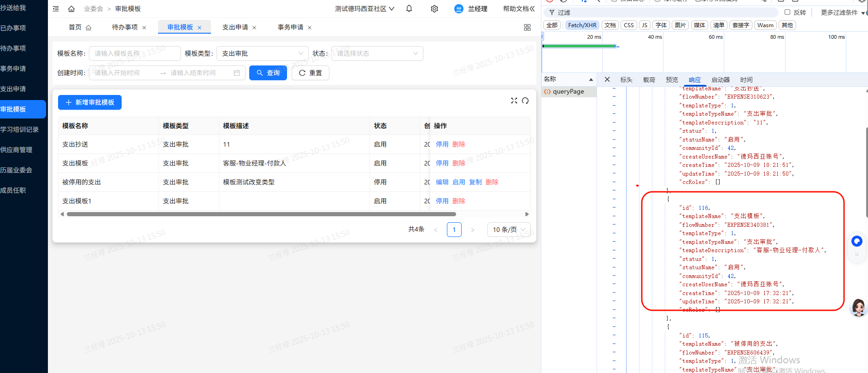Click the 查询 search button
Viewport: 868px width, 373px height.
click(268, 73)
